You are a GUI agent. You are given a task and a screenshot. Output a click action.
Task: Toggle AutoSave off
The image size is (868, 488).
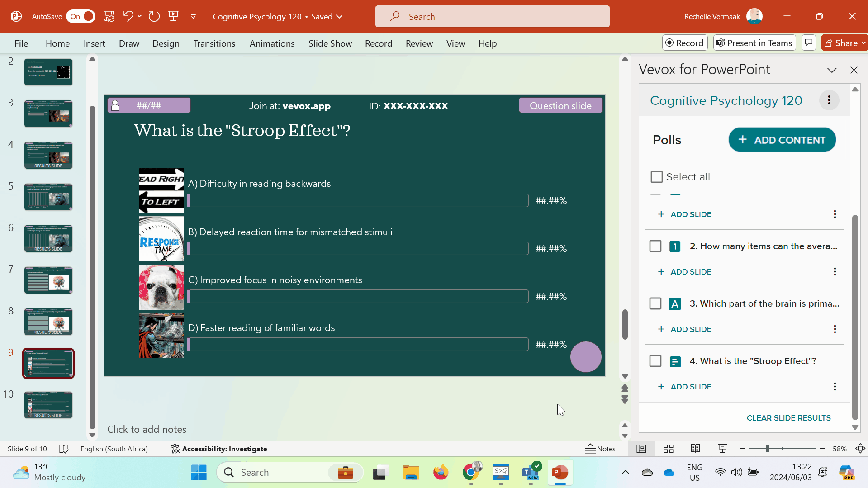click(x=81, y=16)
